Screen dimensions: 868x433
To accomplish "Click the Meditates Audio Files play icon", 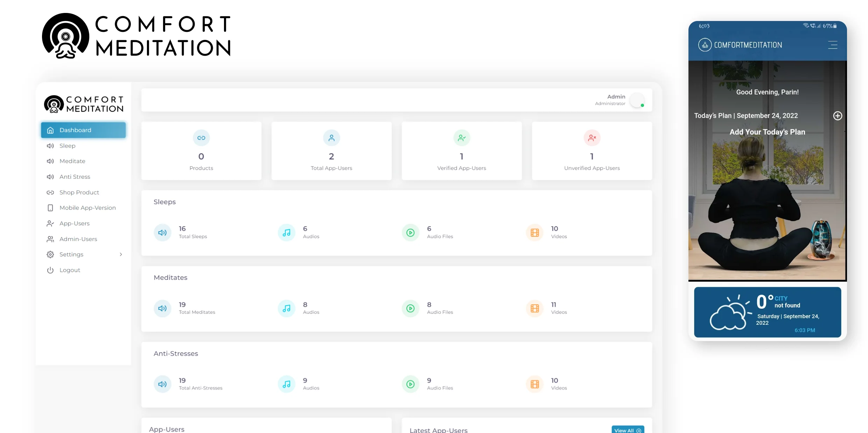I will pos(410,308).
